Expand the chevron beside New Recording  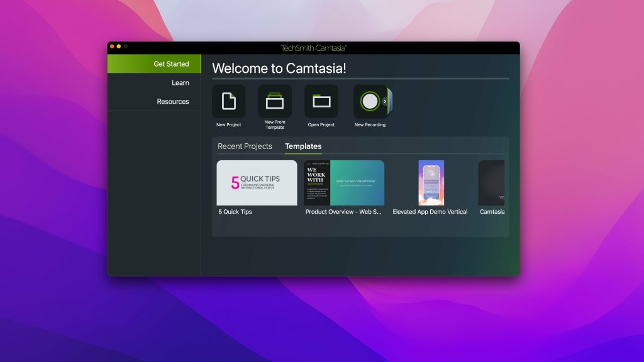384,101
